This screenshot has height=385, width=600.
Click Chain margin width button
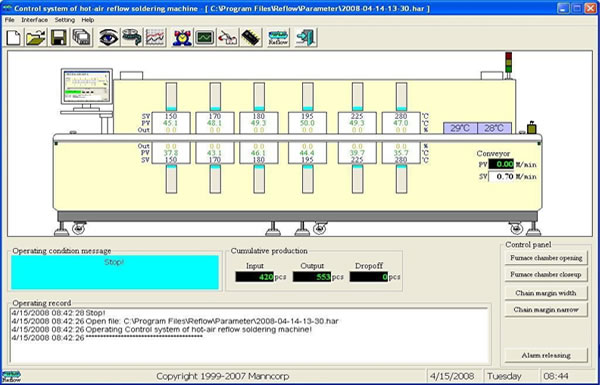(x=546, y=293)
